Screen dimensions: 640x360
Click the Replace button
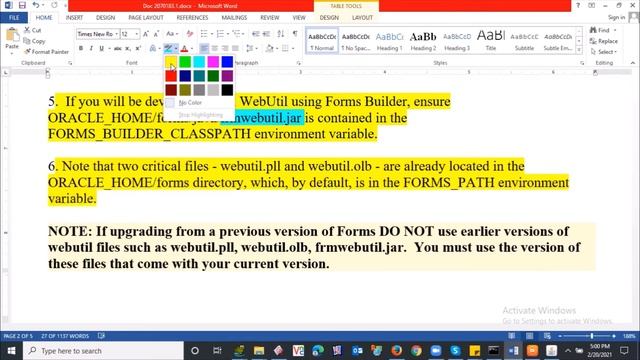click(604, 41)
